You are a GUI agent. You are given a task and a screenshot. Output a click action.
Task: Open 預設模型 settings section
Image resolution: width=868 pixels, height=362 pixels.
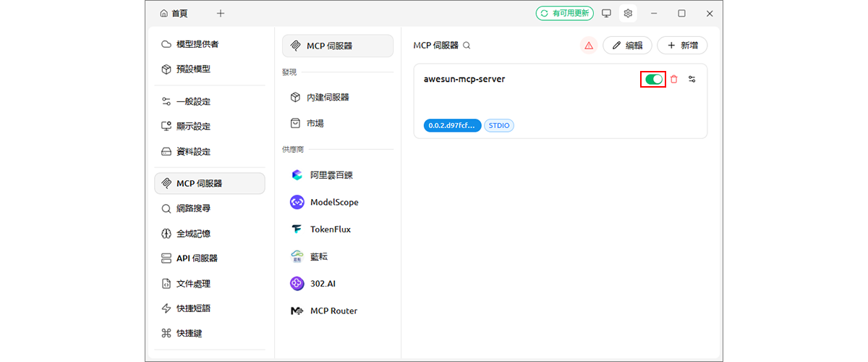[x=210, y=70]
